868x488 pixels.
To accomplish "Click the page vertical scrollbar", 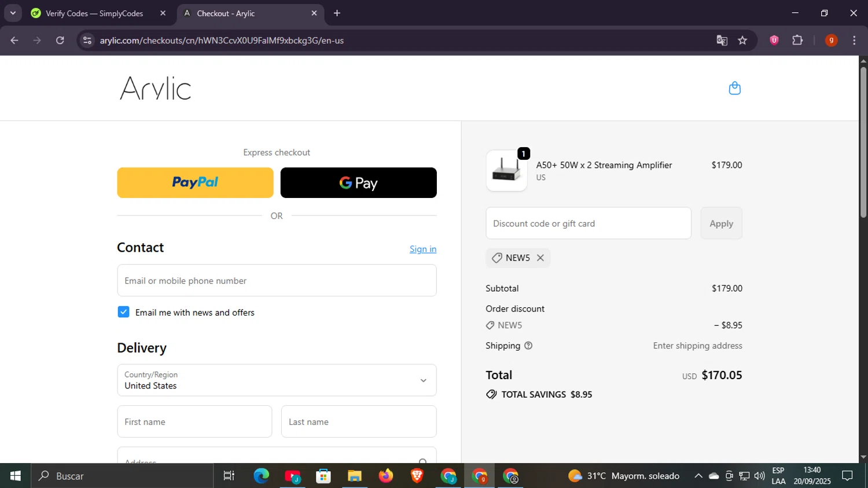I will point(863,143).
